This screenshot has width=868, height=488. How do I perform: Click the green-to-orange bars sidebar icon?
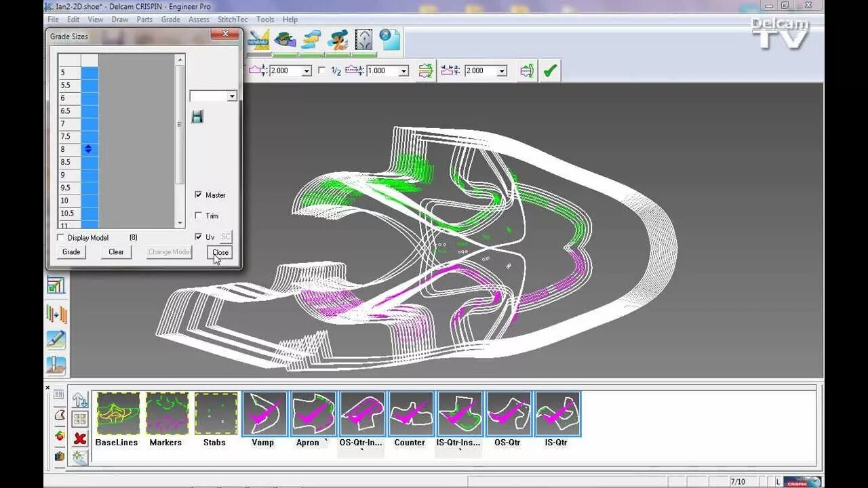tap(56, 314)
